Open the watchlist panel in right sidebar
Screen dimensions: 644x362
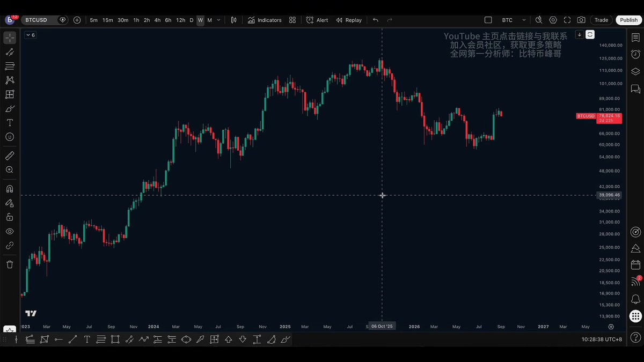tap(635, 38)
